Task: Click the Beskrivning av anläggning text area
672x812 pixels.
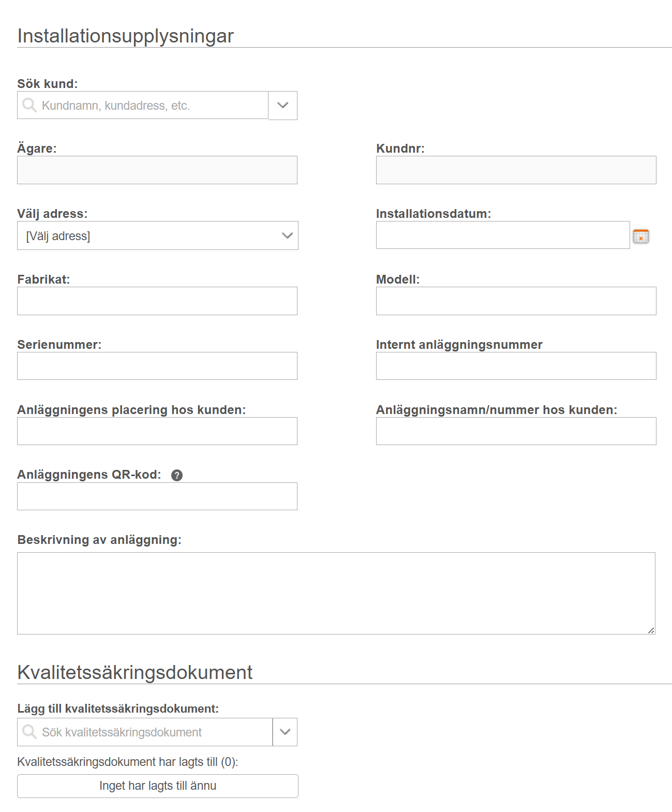Action: pos(336,593)
